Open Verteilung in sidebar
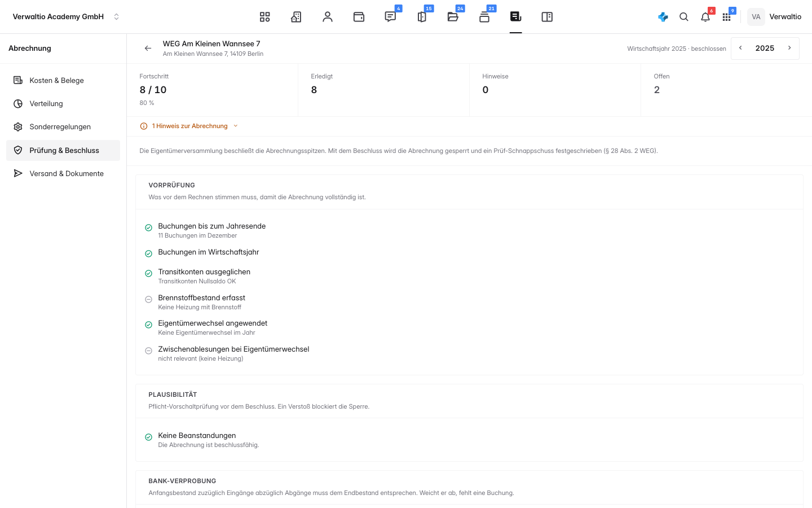Screen dimensions: 812x508 [63, 104]
